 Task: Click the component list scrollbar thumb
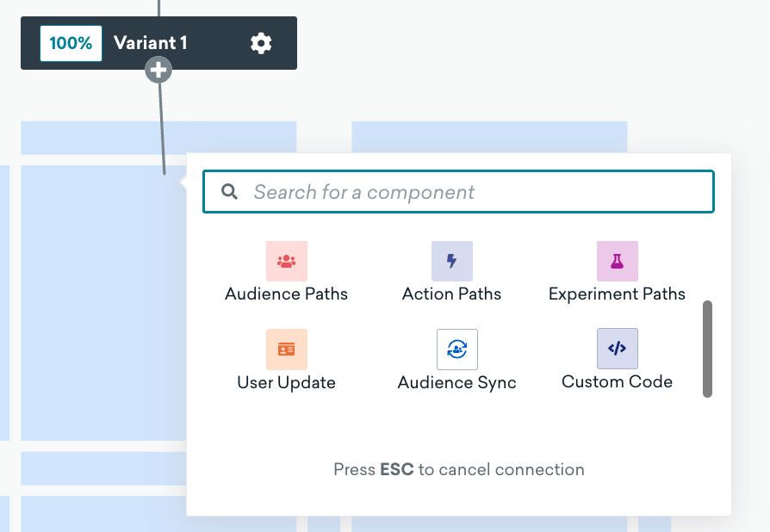pos(707,349)
